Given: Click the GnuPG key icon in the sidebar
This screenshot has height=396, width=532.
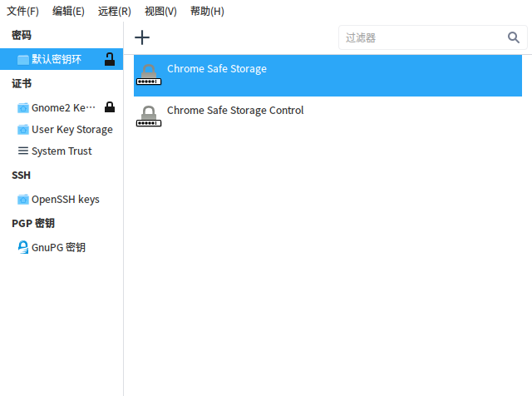Looking at the screenshot, I should click(23, 247).
